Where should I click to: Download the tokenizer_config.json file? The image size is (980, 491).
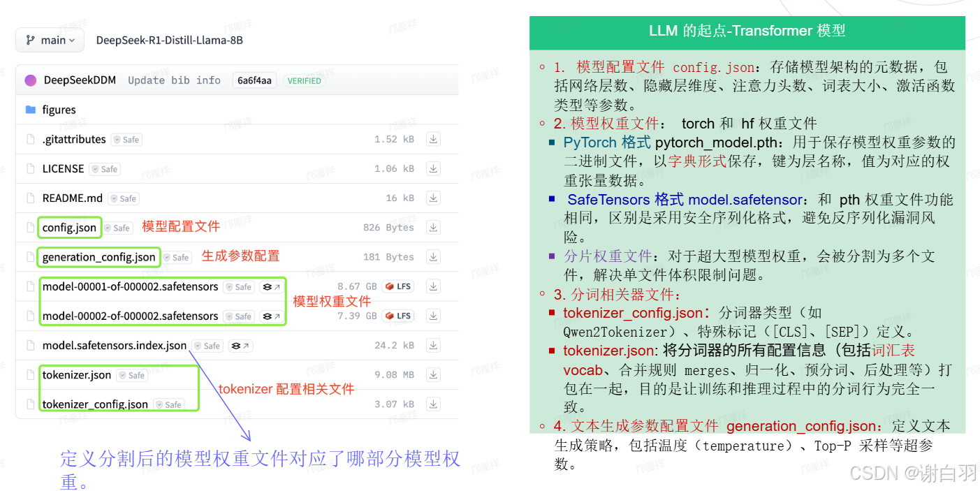[434, 404]
